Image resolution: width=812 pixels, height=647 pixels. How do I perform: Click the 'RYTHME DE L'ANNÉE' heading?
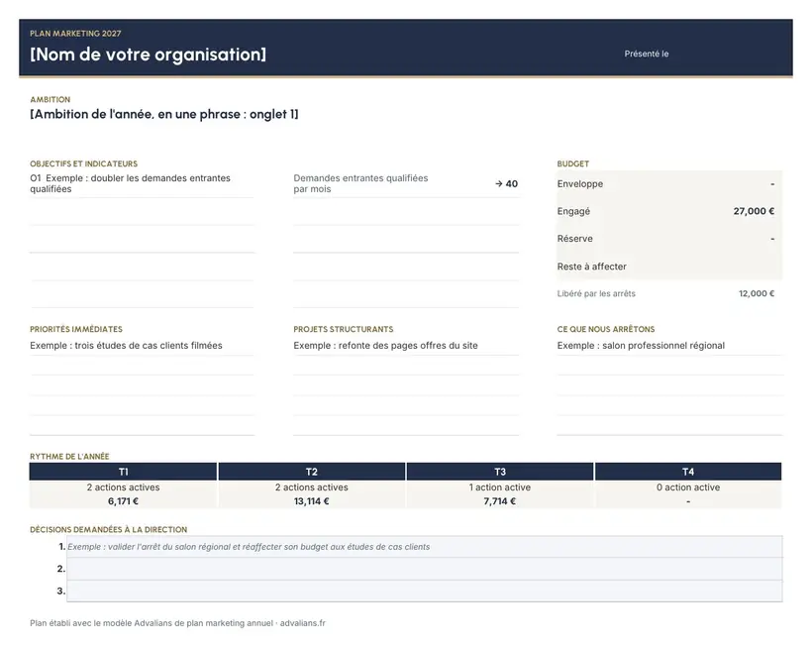[x=69, y=457]
